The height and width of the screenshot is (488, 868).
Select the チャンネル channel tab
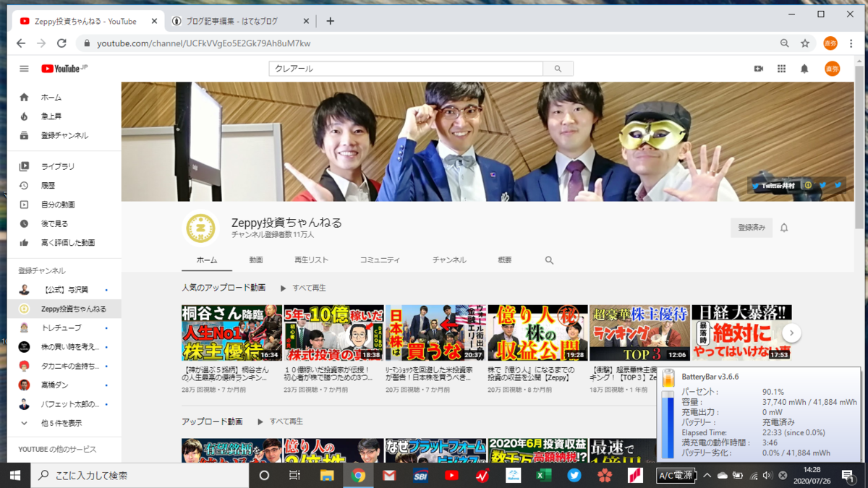click(449, 260)
